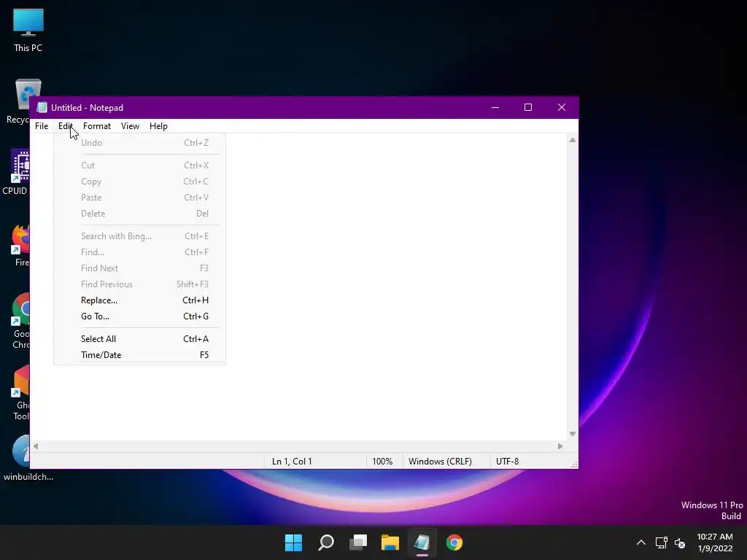Click the Notepad icon in title bar
The width and height of the screenshot is (747, 560).
[x=42, y=108]
